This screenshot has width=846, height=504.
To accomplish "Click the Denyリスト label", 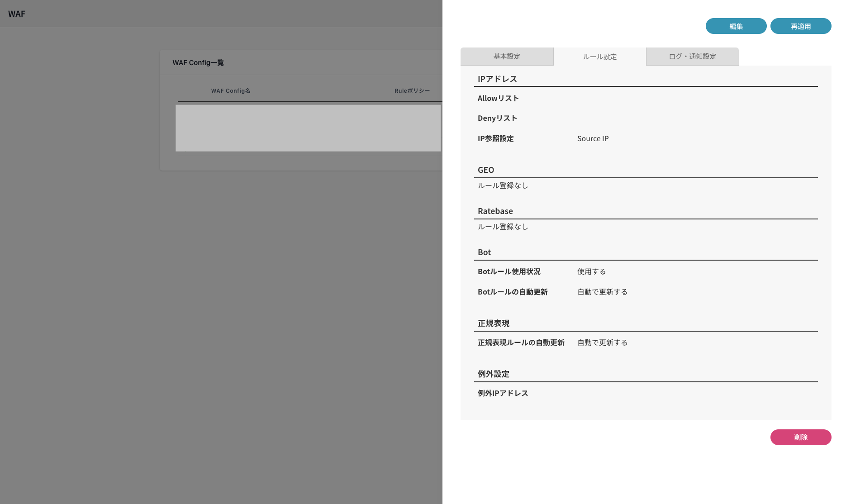I will pyautogui.click(x=498, y=118).
